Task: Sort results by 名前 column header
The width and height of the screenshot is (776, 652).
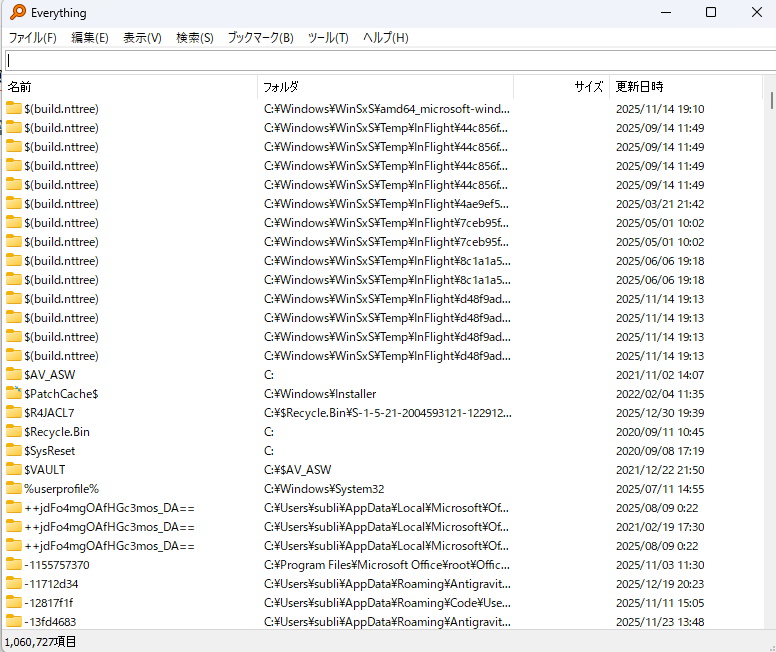Action: tap(130, 87)
